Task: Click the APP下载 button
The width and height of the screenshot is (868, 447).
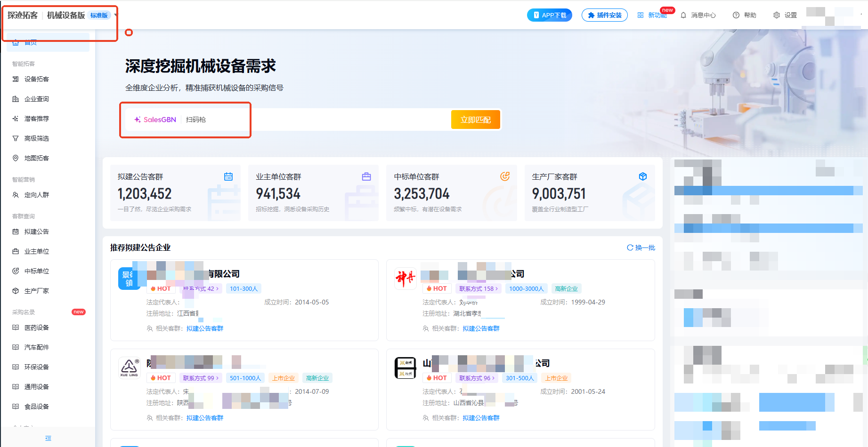Action: (x=549, y=15)
